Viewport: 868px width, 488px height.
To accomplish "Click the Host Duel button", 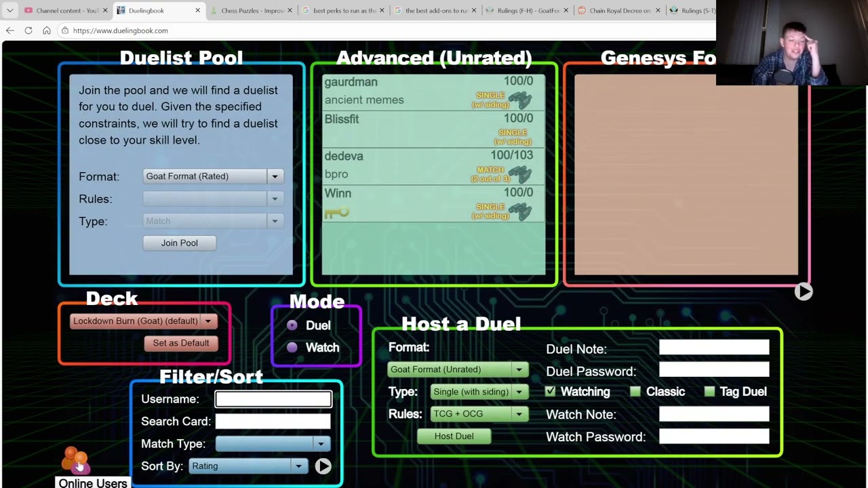I will [x=454, y=436].
